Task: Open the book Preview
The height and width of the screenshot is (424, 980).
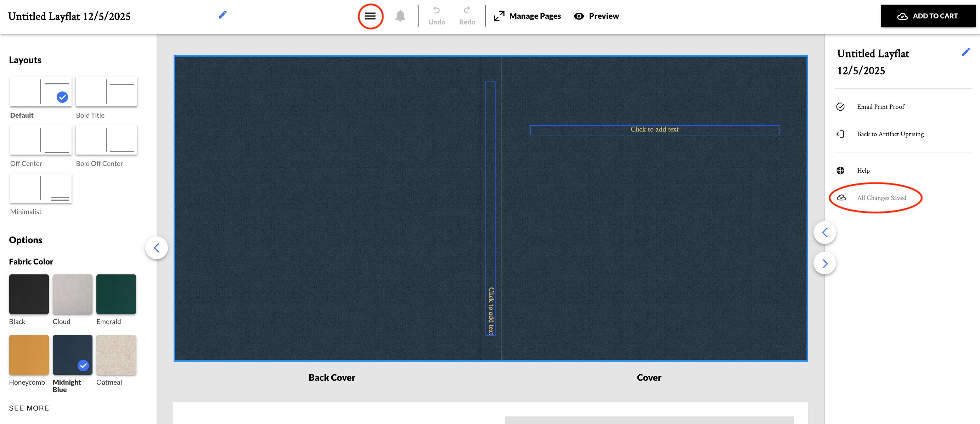Action: (596, 16)
